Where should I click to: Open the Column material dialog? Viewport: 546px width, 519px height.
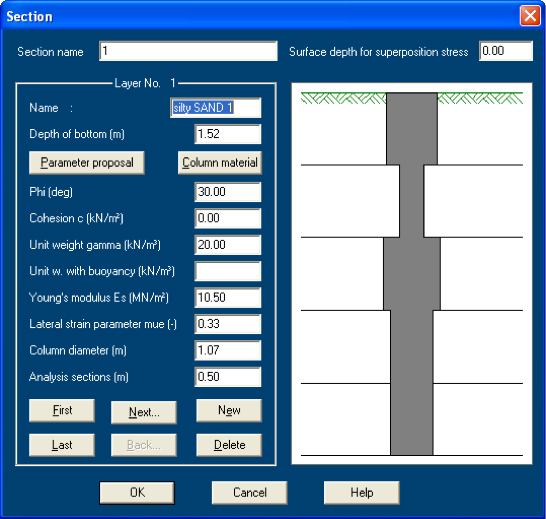220,163
